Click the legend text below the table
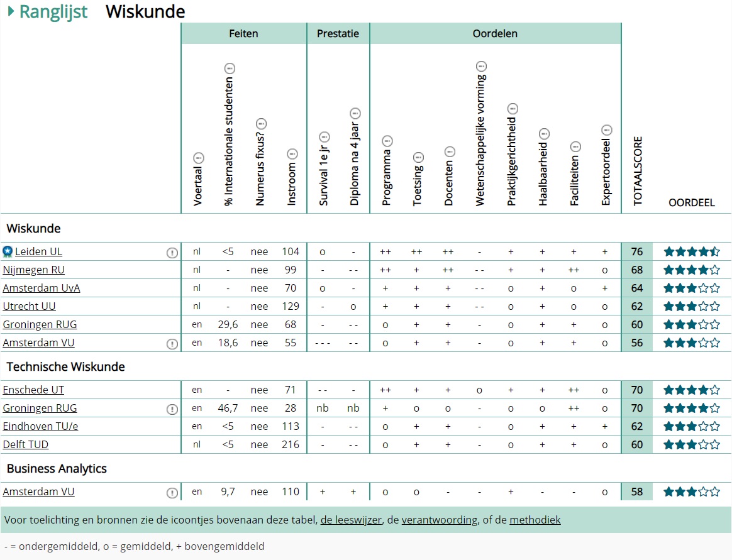732x560 pixels. tap(135, 546)
